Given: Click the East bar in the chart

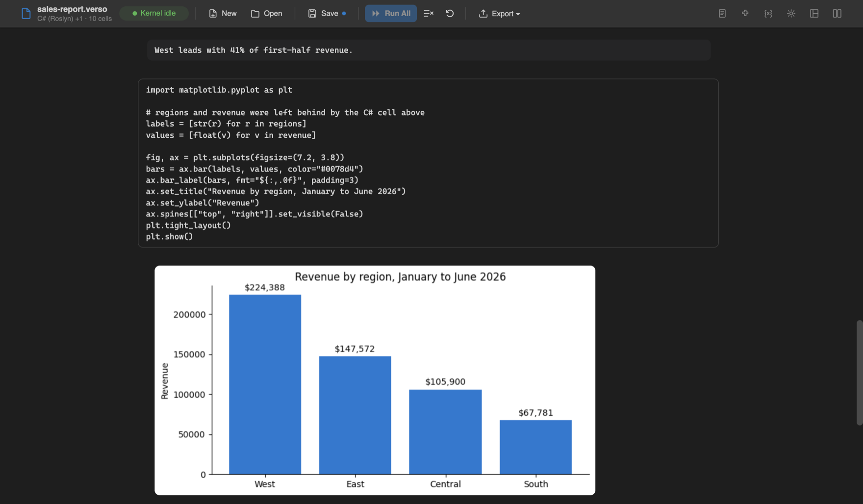Looking at the screenshot, I should coord(355,415).
